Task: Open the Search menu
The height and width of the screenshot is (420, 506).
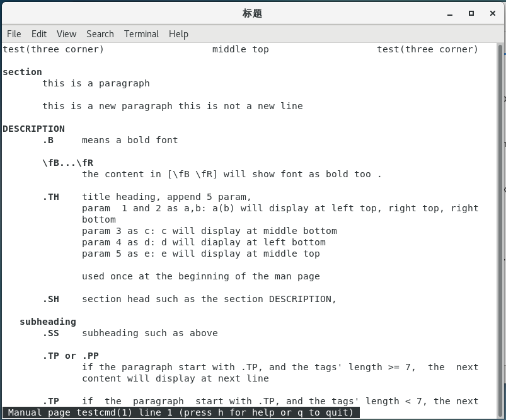Action: 100,34
